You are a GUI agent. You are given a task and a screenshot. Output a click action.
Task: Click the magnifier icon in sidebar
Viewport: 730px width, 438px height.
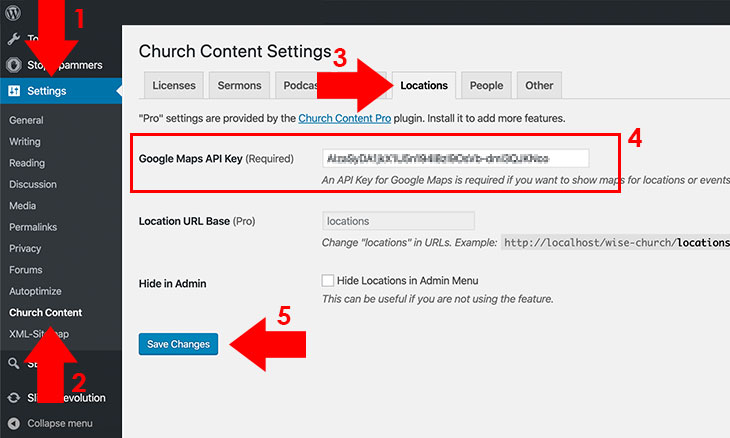point(14,364)
